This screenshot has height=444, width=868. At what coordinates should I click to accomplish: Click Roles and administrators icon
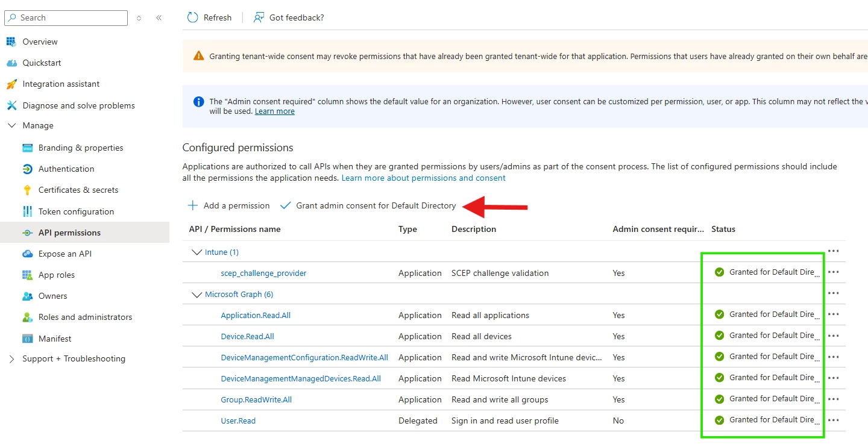point(27,317)
